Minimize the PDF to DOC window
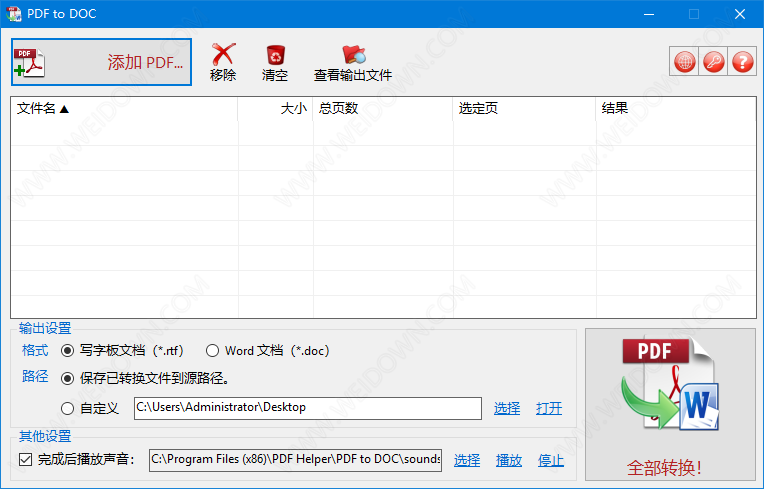 coord(649,14)
